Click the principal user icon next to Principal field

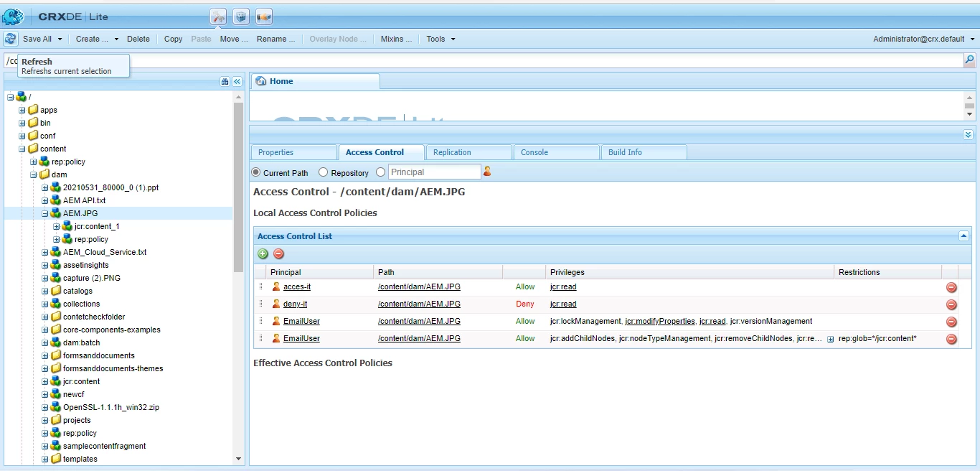pyautogui.click(x=488, y=172)
